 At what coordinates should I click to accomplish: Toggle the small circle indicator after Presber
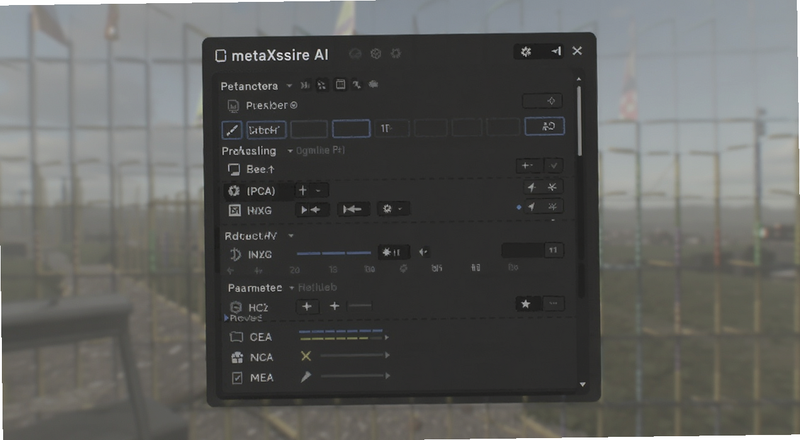[x=293, y=106]
